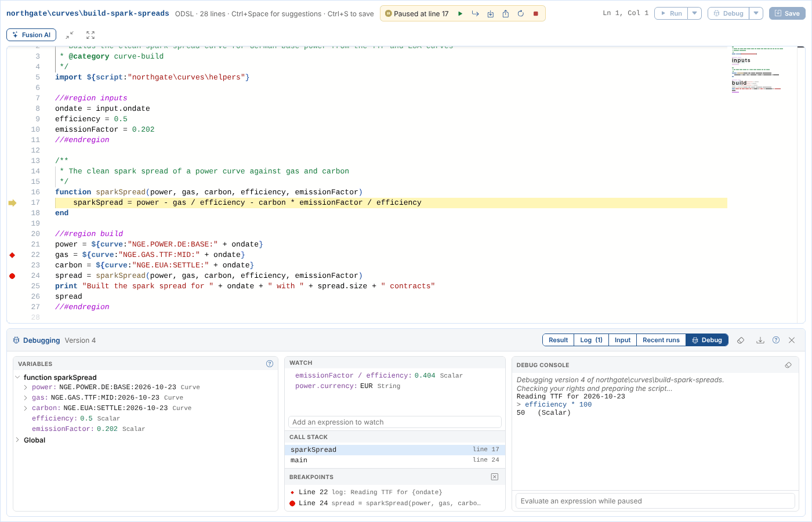Step out of the current function
Screen dimensions: 812x522
506,13
